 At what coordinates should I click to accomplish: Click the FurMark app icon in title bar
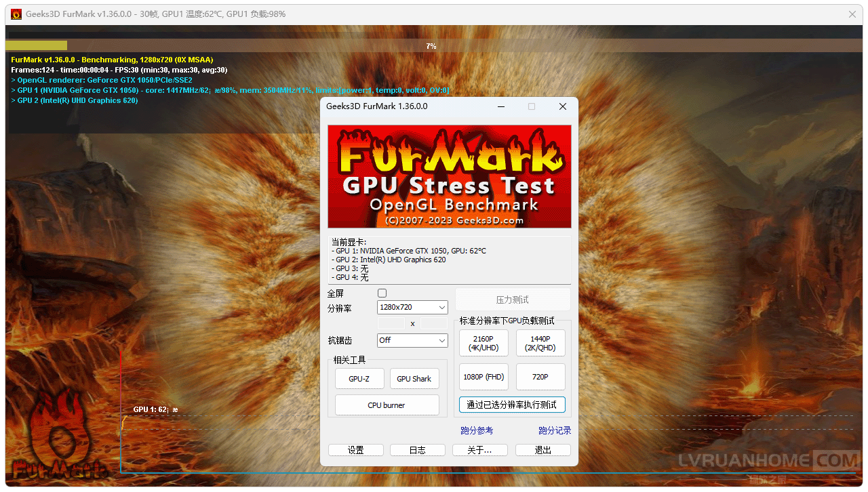click(x=16, y=14)
